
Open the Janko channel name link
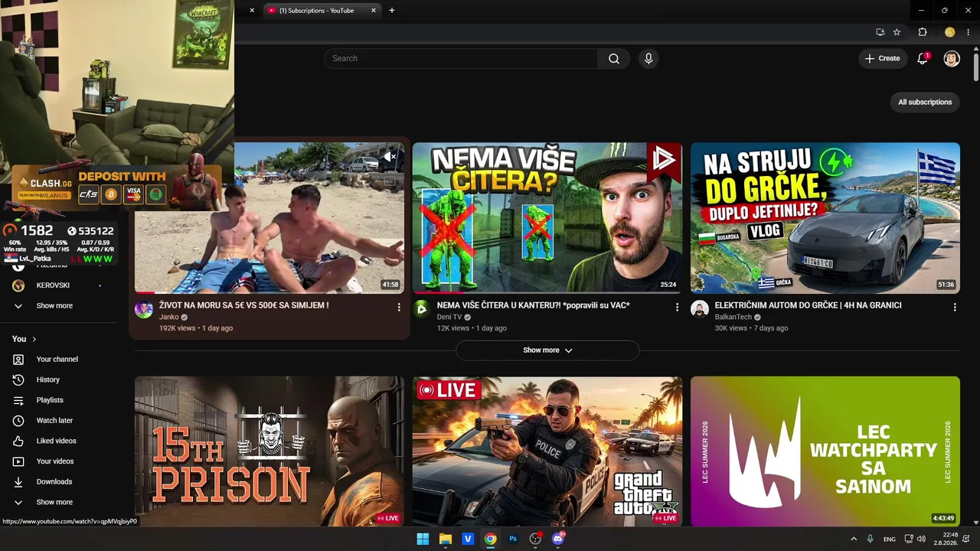tap(168, 317)
